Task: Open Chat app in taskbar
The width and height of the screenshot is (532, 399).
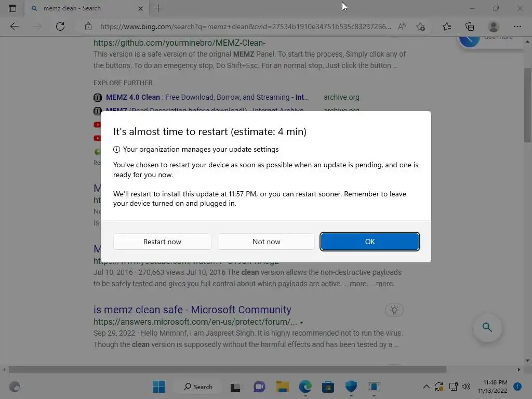Action: click(x=259, y=387)
